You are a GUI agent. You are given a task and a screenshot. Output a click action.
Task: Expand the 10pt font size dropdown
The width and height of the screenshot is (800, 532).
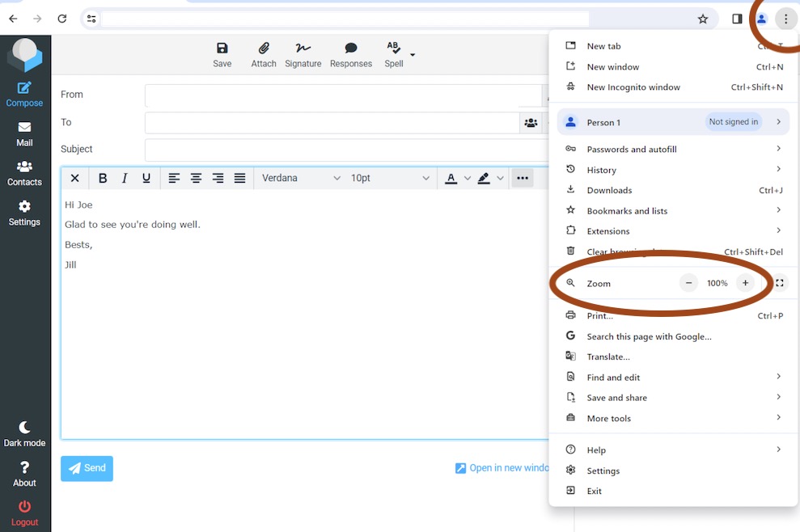coord(390,178)
